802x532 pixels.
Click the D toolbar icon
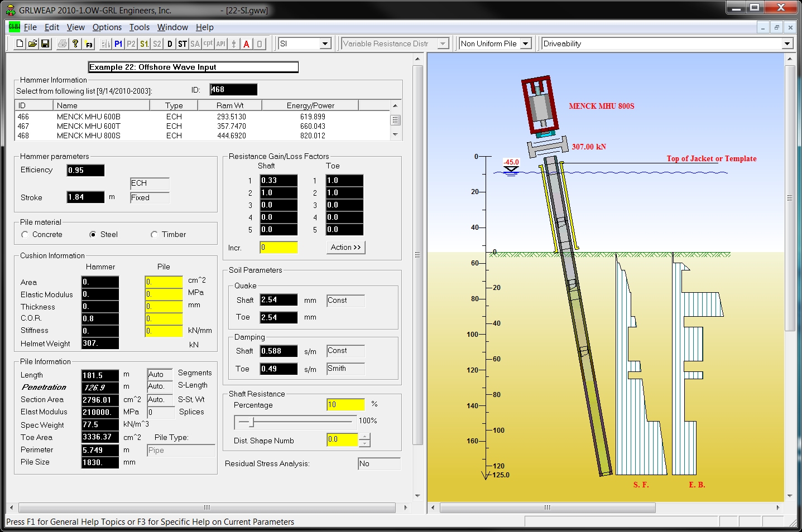170,43
